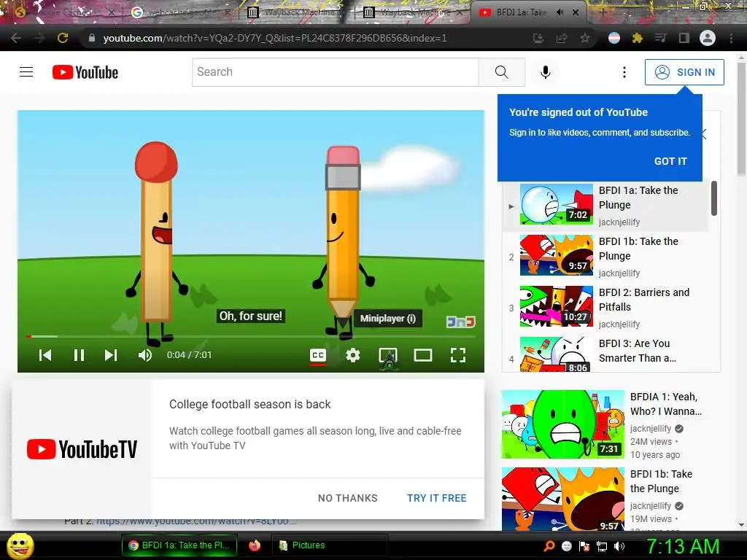Select Chrome BFDI taskbar button
747x560 pixels.
click(179, 545)
